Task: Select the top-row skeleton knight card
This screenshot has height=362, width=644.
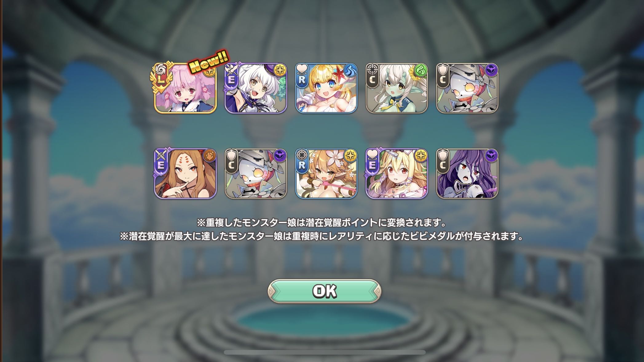Action: point(467,88)
